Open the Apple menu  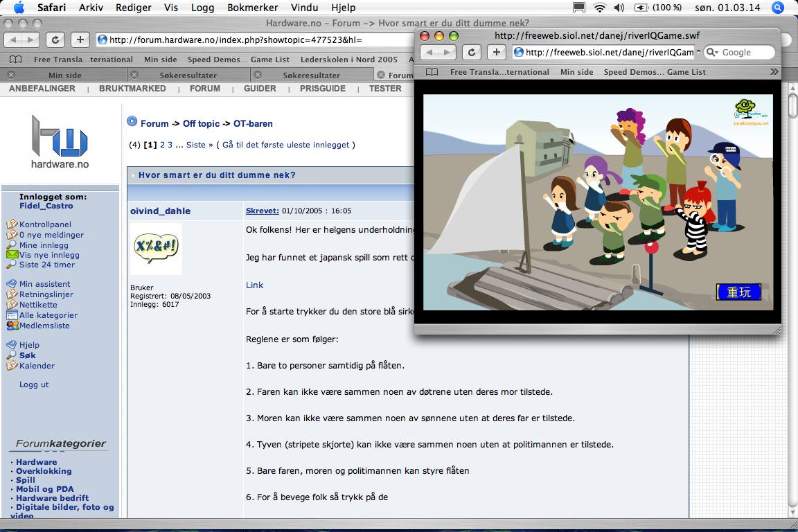tap(19, 7)
